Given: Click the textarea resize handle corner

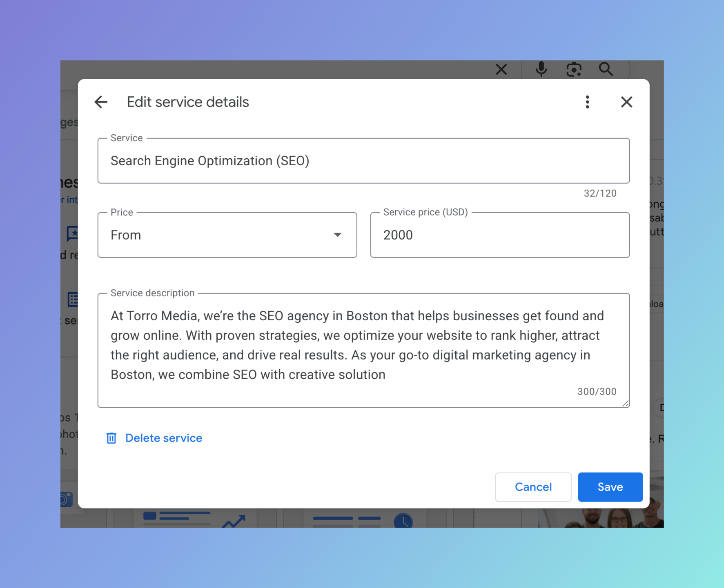Looking at the screenshot, I should click(626, 404).
